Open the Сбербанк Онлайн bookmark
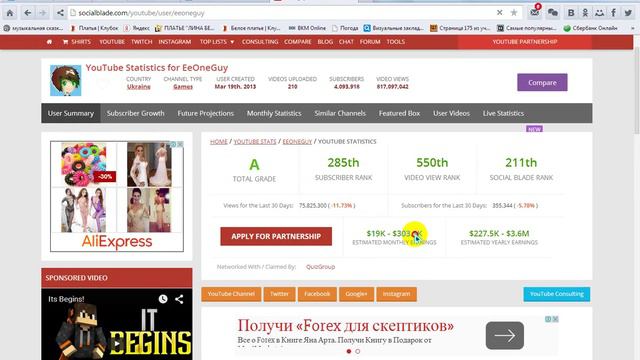Screen dimensions: 640x360 tap(591, 28)
